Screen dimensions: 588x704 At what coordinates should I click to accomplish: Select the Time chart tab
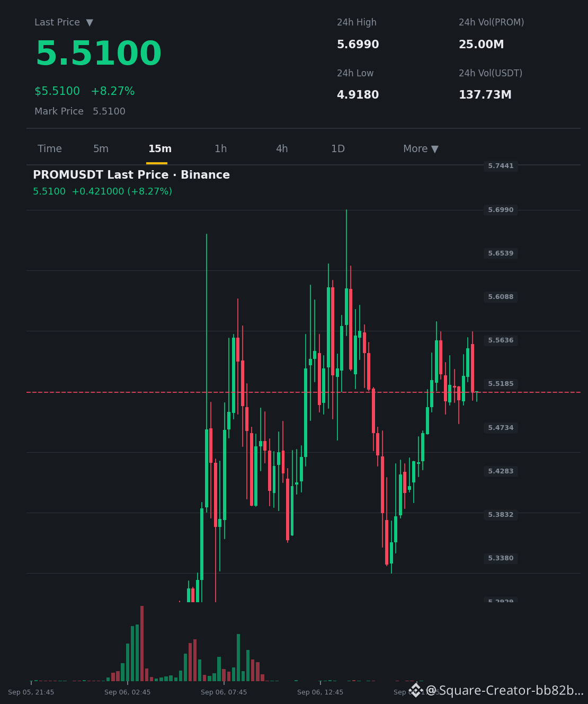click(50, 149)
